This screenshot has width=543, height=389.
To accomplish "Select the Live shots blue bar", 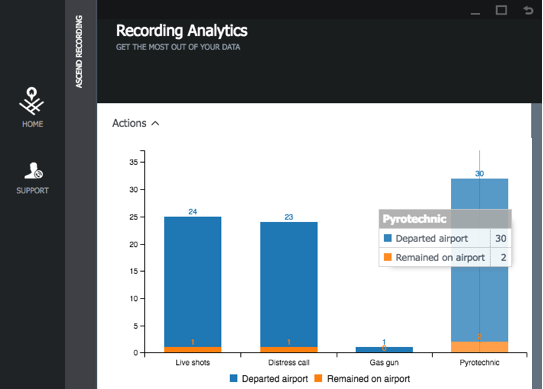I will 193,282.
